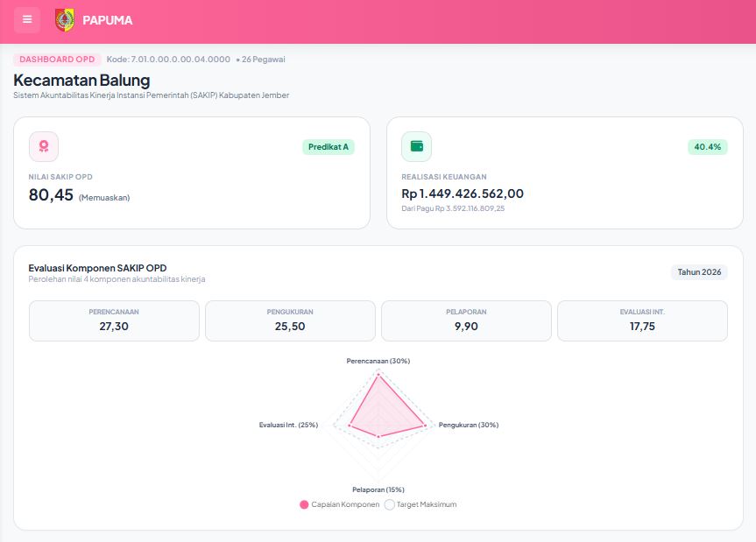Select the Perencanaan score card
This screenshot has width=756, height=542.
point(114,320)
